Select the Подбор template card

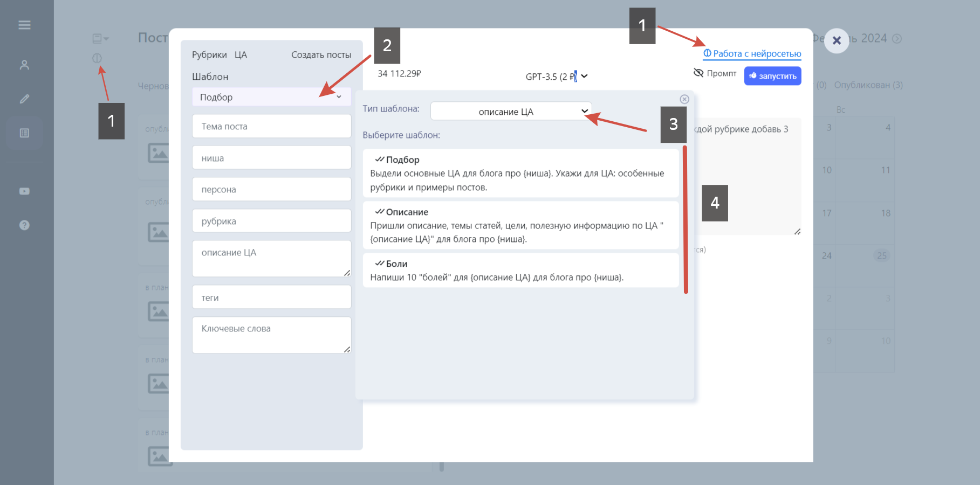click(x=520, y=173)
